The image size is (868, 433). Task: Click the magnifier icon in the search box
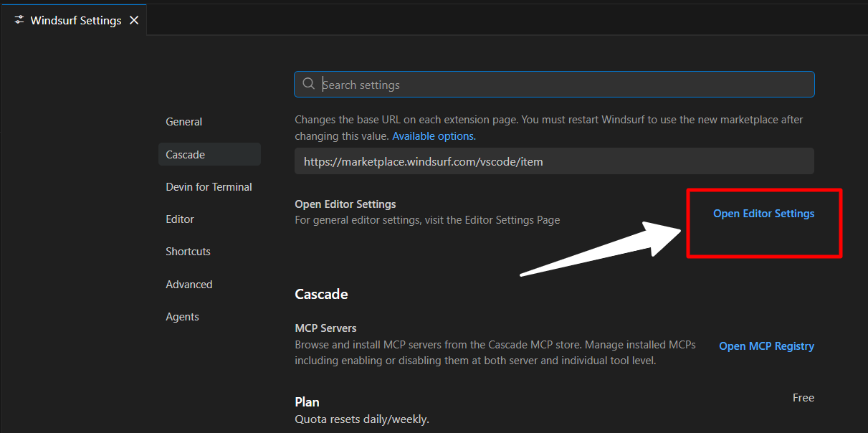click(309, 84)
